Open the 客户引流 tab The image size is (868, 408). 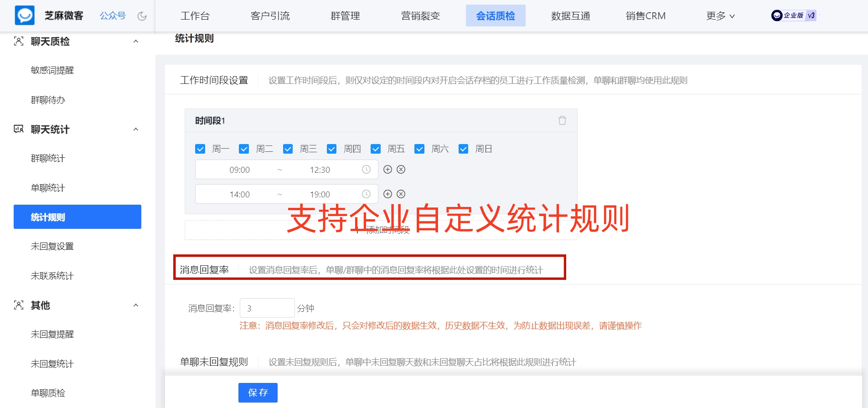pyautogui.click(x=270, y=16)
